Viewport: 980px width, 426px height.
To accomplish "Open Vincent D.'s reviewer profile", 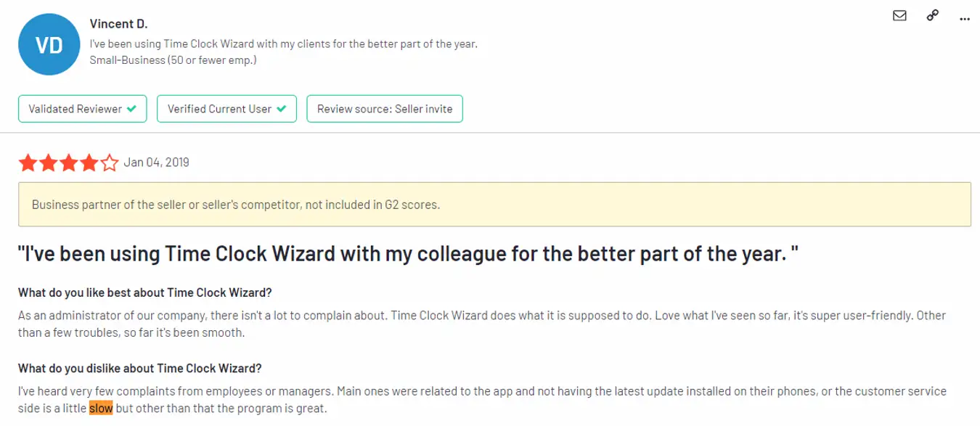I will 118,23.
